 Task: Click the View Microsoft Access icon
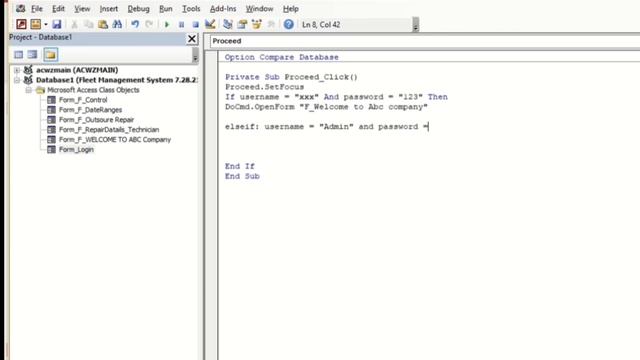tap(21, 24)
